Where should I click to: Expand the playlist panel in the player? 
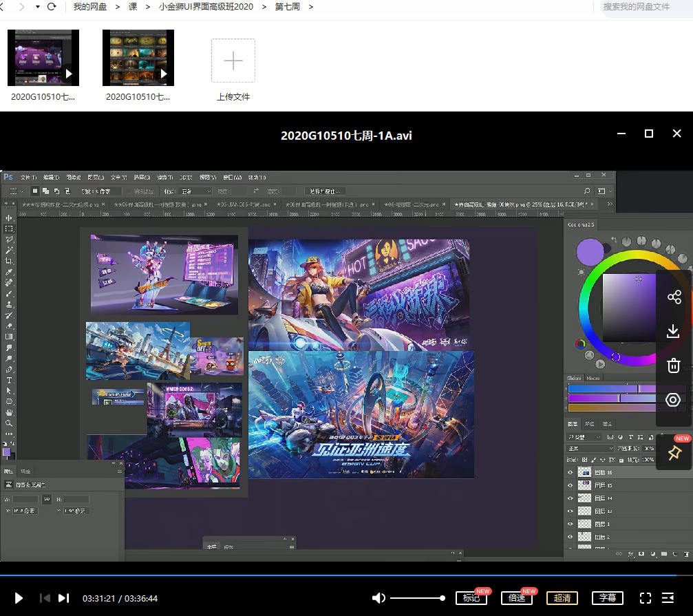tap(668, 598)
